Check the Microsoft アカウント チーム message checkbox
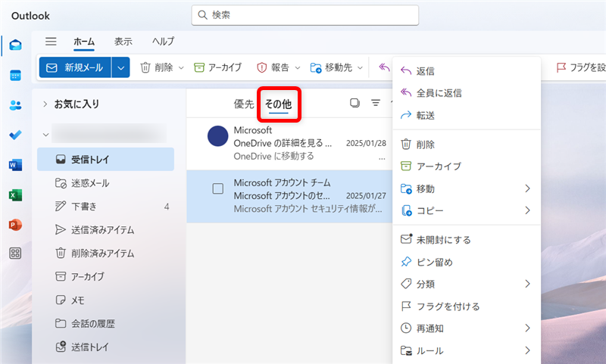The image size is (606, 364). click(218, 189)
